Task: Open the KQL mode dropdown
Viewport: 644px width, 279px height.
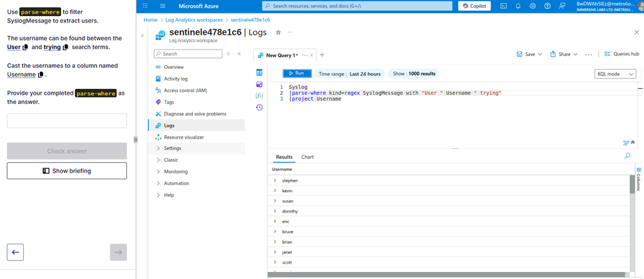Action: [x=615, y=74]
